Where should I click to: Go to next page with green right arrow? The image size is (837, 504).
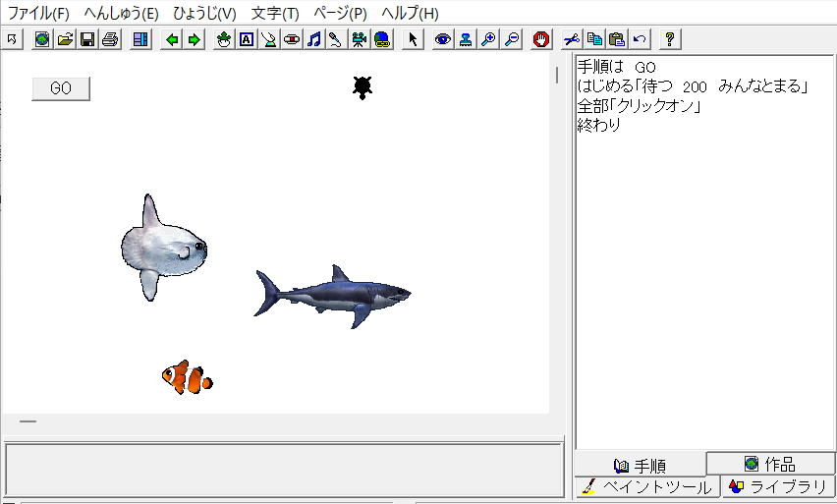(195, 39)
